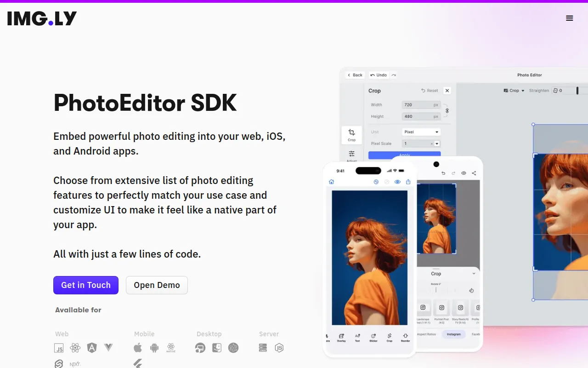This screenshot has width=588, height=368.
Task: Select the Node.js icon under Server
Action: [279, 348]
